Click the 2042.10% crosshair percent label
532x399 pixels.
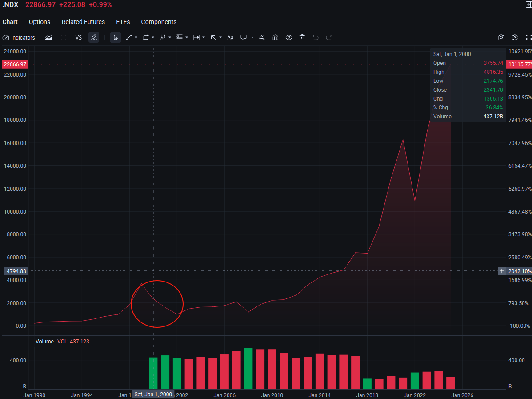pos(520,271)
